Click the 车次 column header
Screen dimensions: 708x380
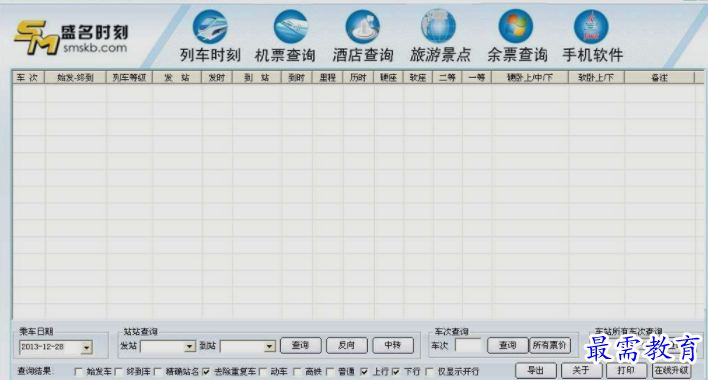click(28, 78)
